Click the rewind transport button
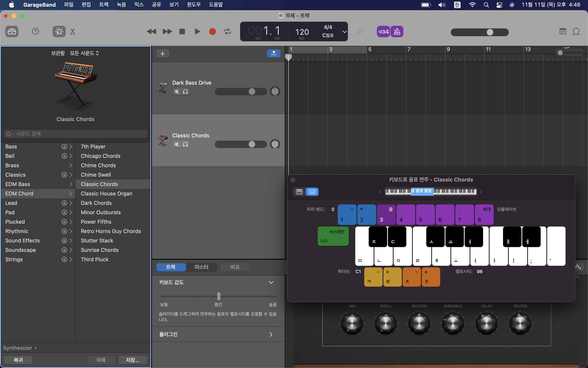 (x=151, y=32)
